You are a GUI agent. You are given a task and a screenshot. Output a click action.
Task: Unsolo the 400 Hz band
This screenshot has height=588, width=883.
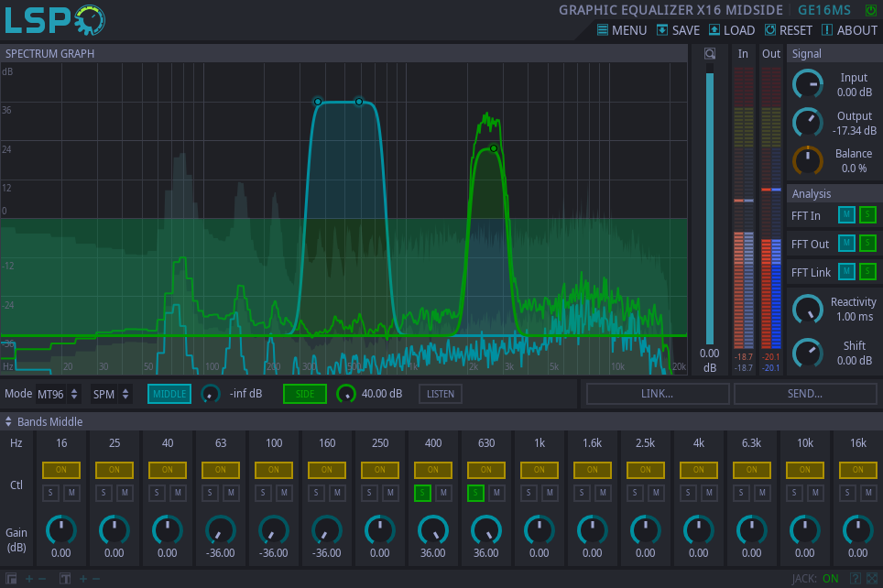(422, 493)
